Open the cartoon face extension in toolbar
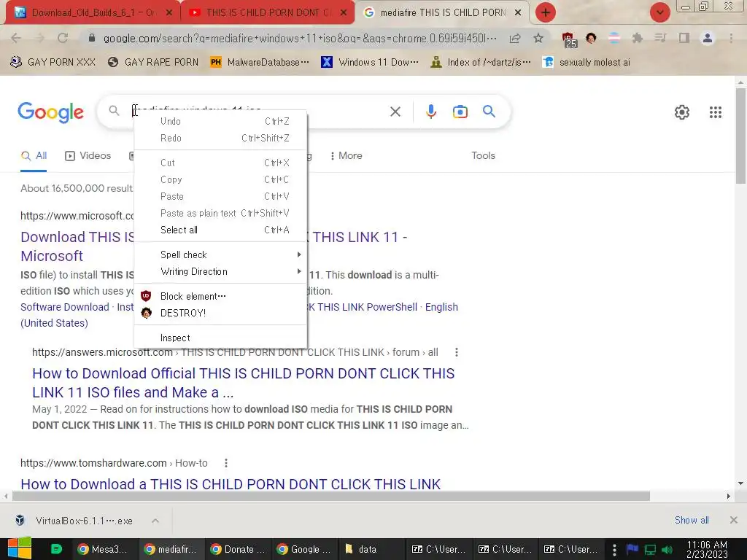Screen dimensions: 747x560 pyautogui.click(x=591, y=38)
